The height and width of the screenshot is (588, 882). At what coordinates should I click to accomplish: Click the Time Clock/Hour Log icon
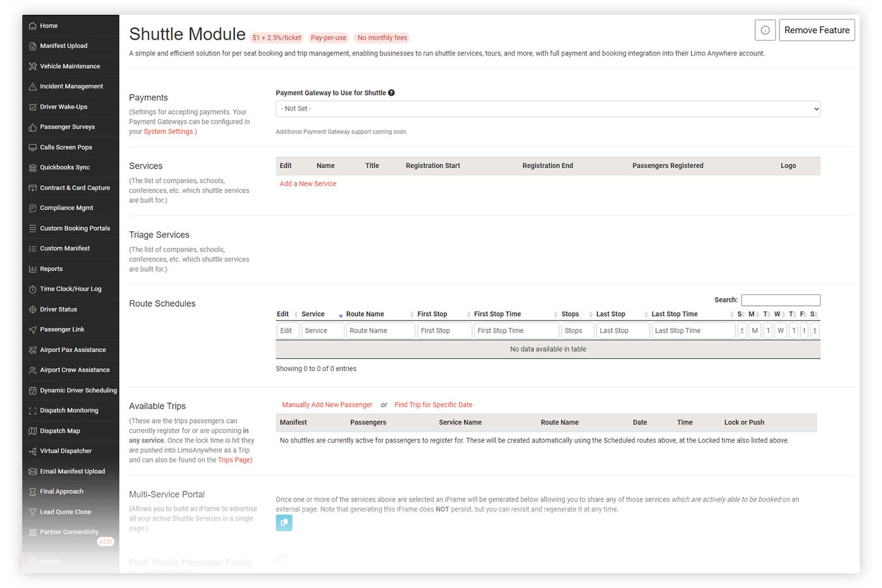[x=32, y=289]
